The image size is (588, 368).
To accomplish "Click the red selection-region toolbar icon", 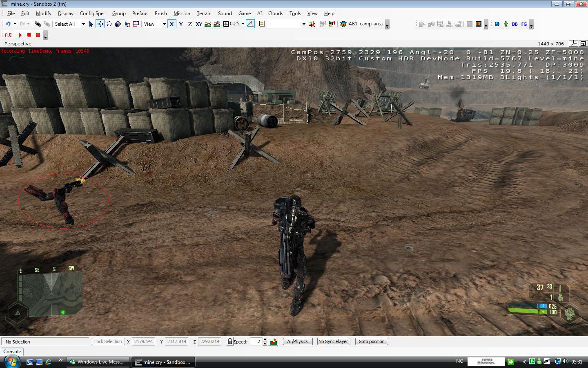I will point(136,24).
